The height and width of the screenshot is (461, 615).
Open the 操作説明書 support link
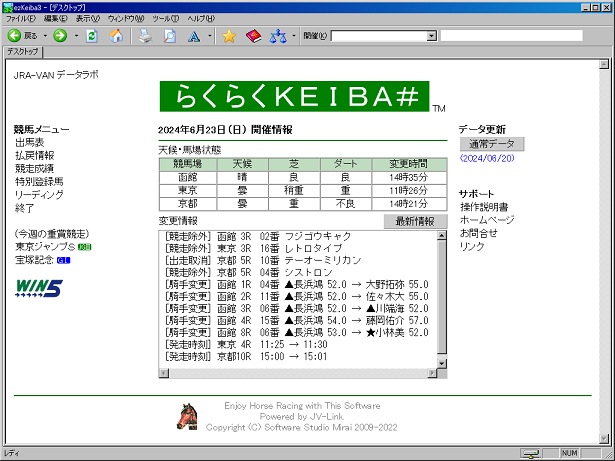tap(484, 207)
